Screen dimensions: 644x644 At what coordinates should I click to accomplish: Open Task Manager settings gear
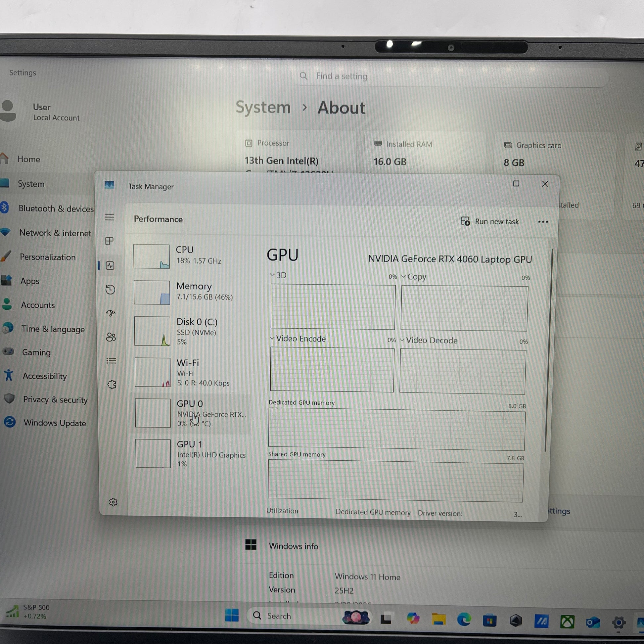[113, 502]
